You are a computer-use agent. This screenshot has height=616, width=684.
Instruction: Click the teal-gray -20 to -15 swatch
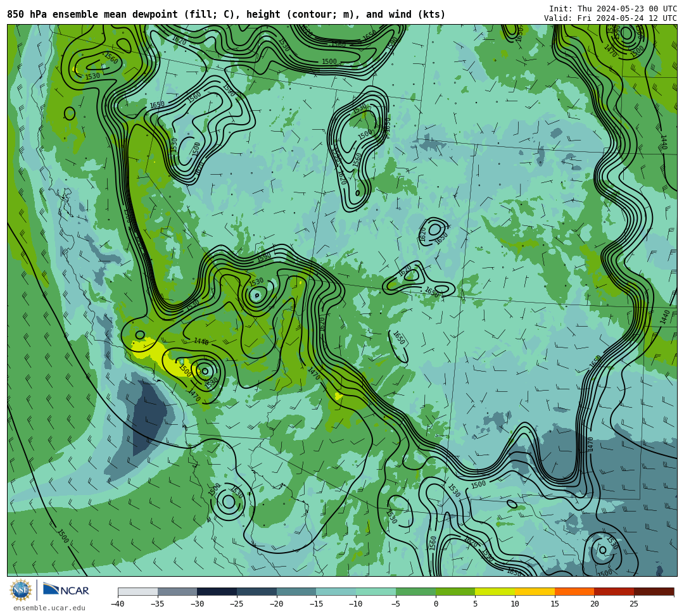[x=296, y=591]
